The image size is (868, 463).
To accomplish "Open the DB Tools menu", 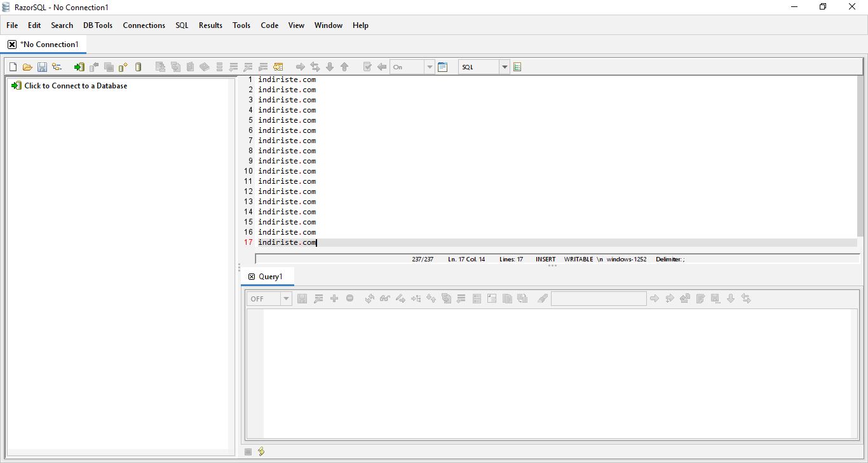I will (x=98, y=25).
